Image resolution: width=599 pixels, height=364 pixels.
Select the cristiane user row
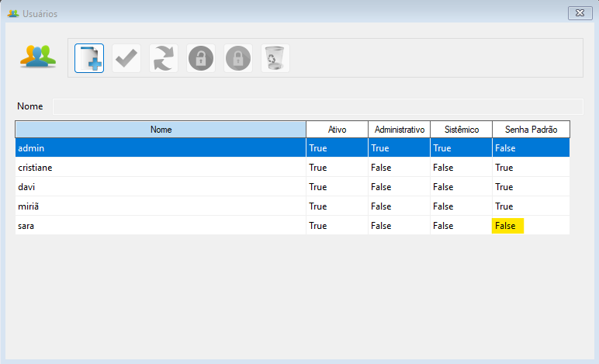[161, 167]
